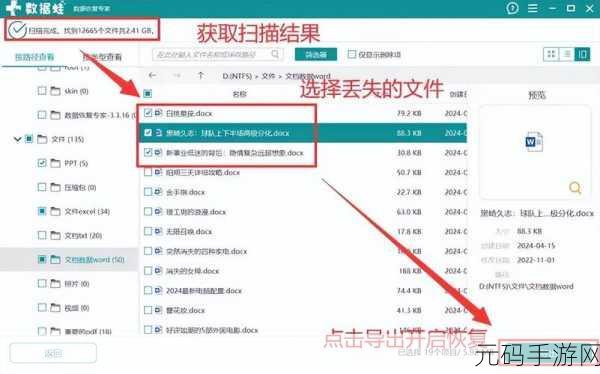This screenshot has width=600, height=374.
Task: Toggle the 文件 (135) folder checkbox
Action: click(x=29, y=139)
